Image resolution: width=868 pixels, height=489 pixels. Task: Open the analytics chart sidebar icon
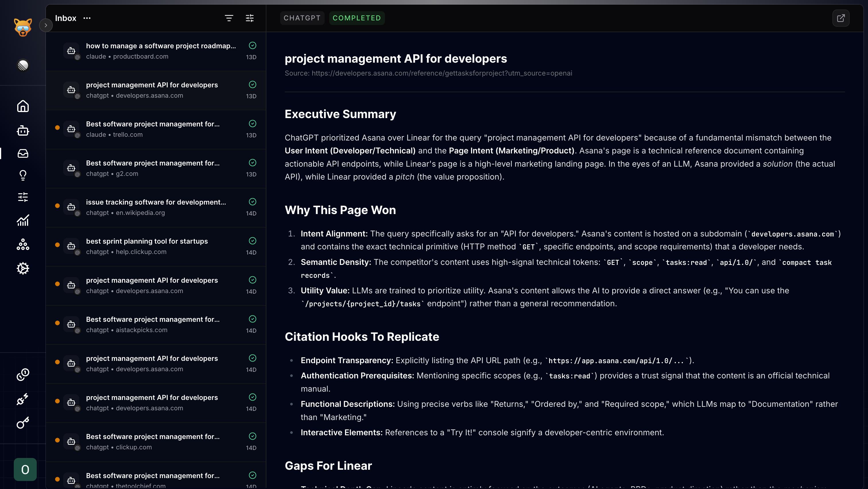[23, 221]
